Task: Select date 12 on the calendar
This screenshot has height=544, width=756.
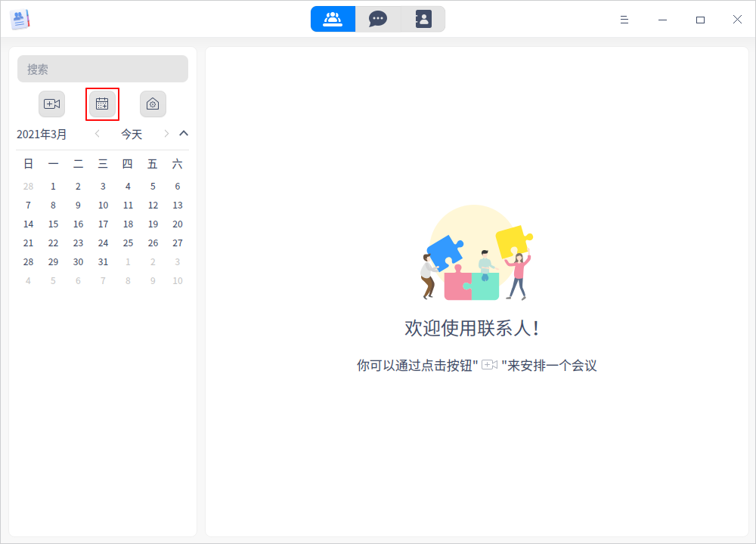Action: coord(153,206)
